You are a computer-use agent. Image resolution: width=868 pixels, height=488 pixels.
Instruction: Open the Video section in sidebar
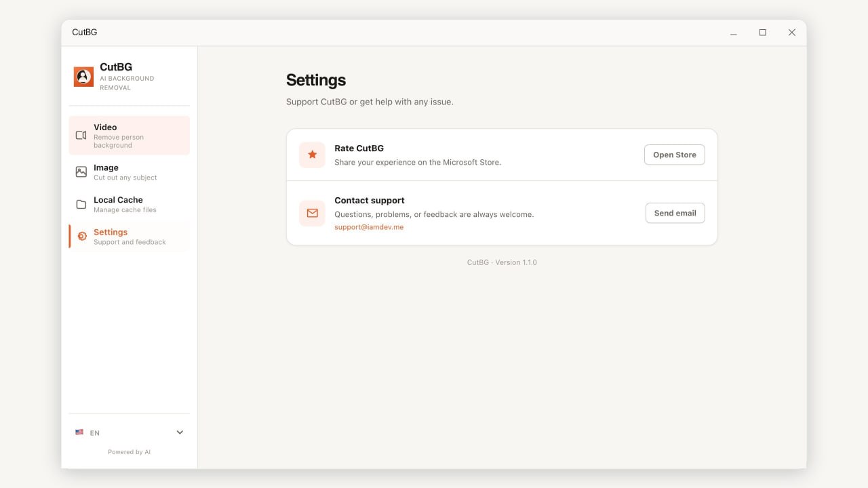(x=129, y=136)
